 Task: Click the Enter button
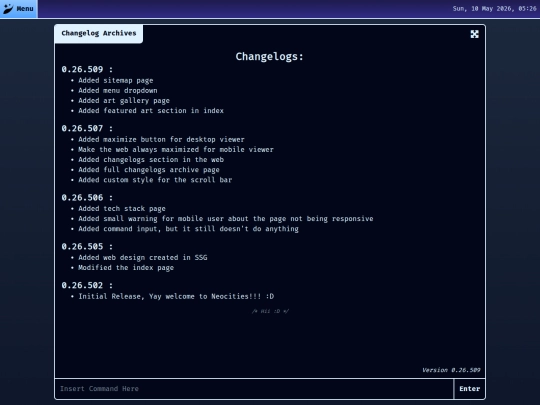[469, 389]
